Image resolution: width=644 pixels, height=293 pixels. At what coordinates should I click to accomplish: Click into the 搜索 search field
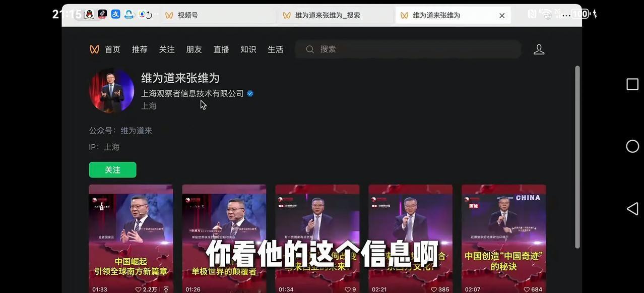click(408, 49)
